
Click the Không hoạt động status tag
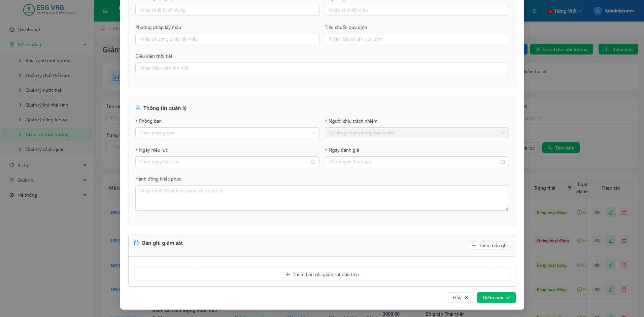tap(552, 241)
